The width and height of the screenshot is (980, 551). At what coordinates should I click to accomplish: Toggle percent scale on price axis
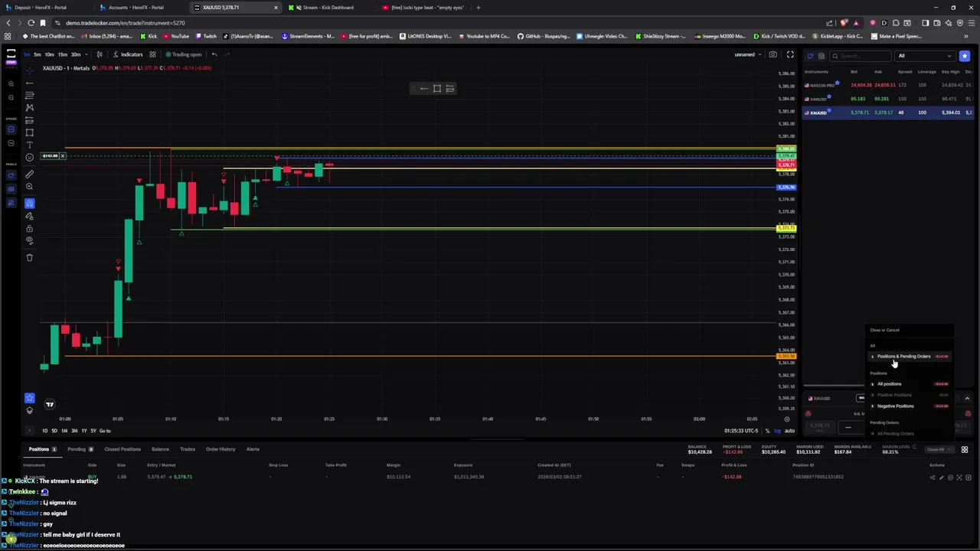point(767,431)
